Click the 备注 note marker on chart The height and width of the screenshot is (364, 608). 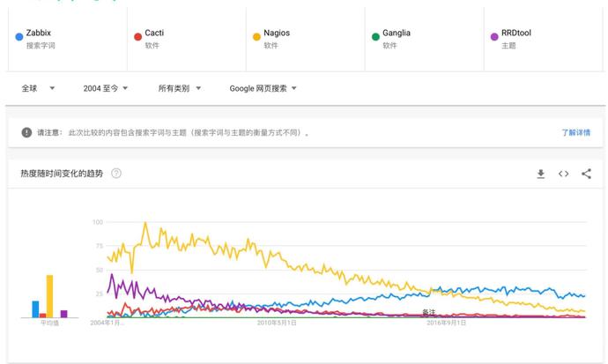click(x=429, y=312)
